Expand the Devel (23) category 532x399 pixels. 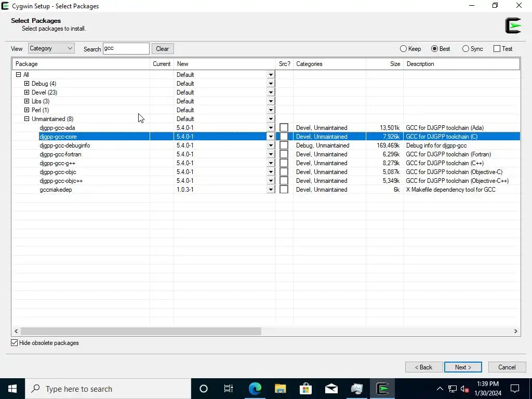(27, 92)
